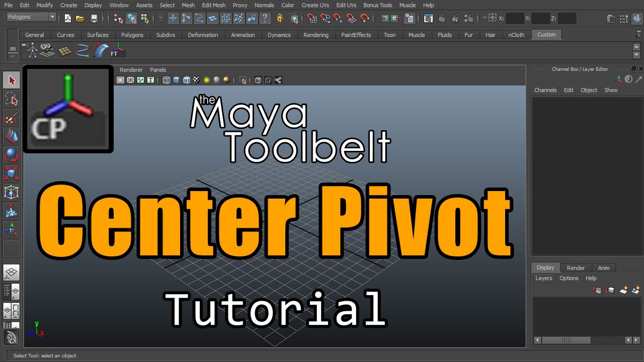Select the Rotate tool in toolbox
Screen dimensions: 644x362
click(x=12, y=155)
